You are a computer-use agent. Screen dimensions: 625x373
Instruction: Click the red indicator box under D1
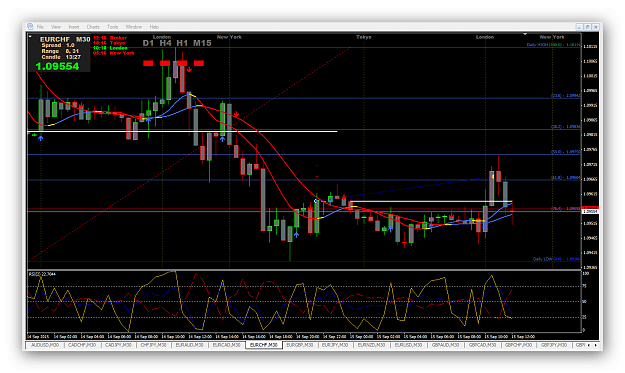pos(148,63)
